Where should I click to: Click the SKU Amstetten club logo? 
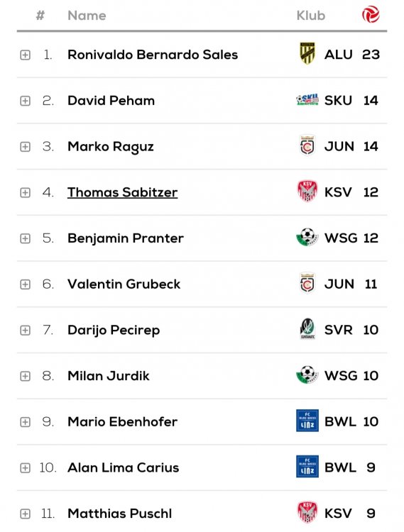click(x=307, y=100)
